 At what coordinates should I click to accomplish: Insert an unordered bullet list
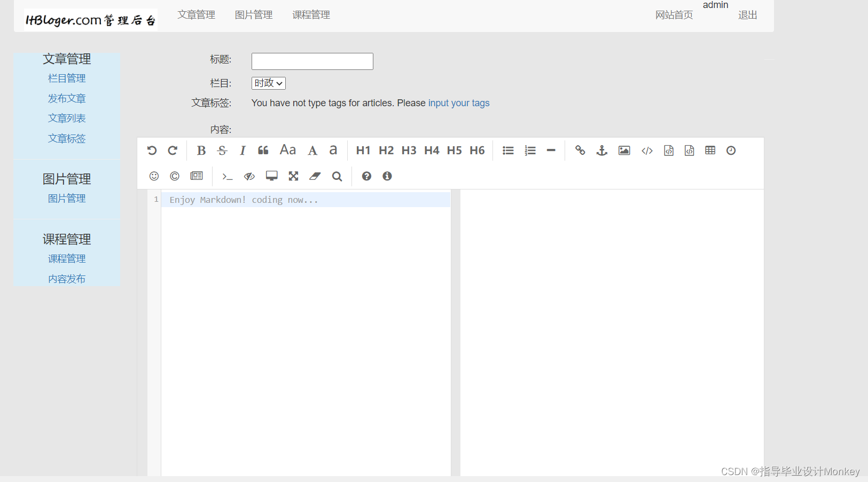pos(508,151)
